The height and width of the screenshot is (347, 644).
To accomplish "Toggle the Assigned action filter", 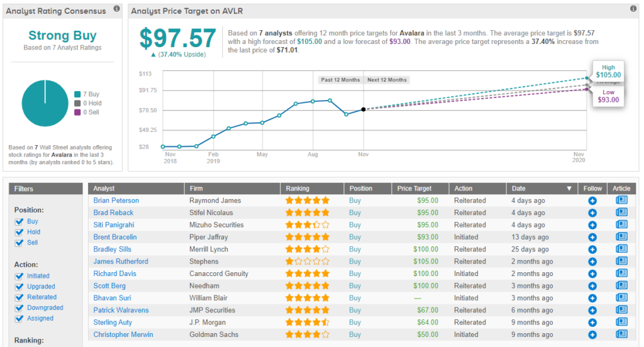I will tap(19, 319).
